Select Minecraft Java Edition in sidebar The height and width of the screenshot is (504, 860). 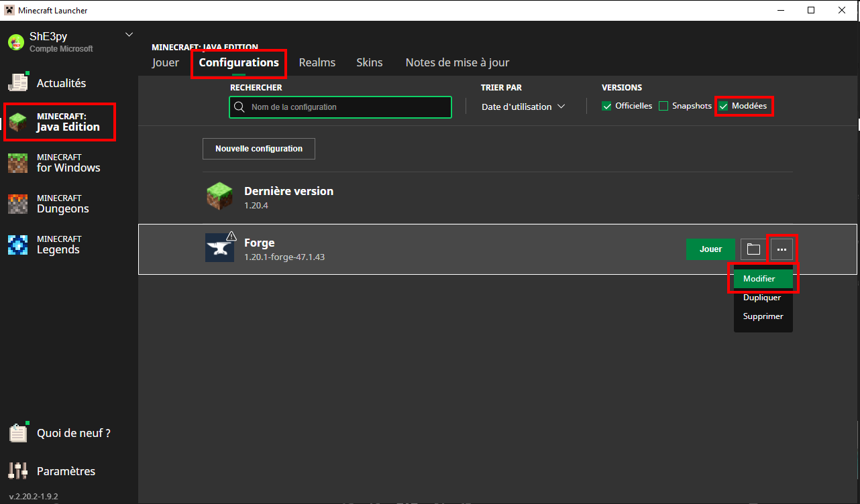tap(60, 122)
